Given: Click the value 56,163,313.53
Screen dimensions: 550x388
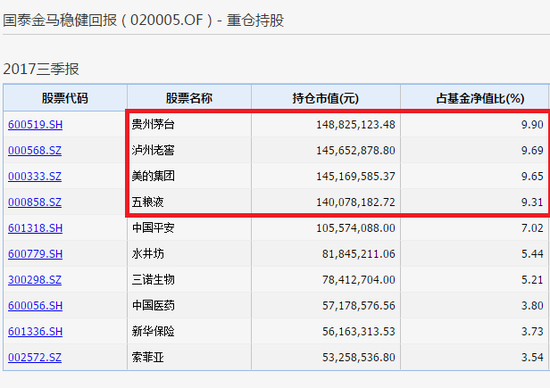Looking at the screenshot, I should point(358,332).
